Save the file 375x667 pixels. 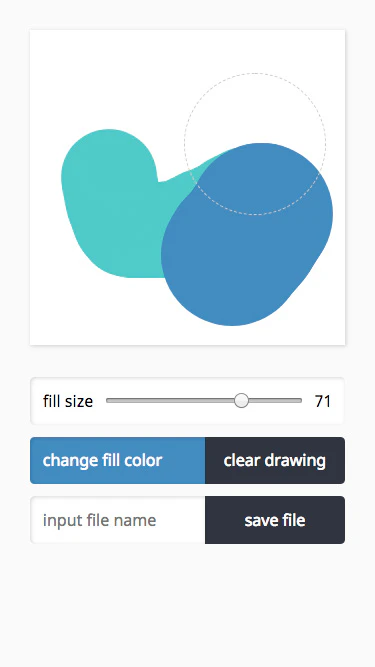pos(275,520)
